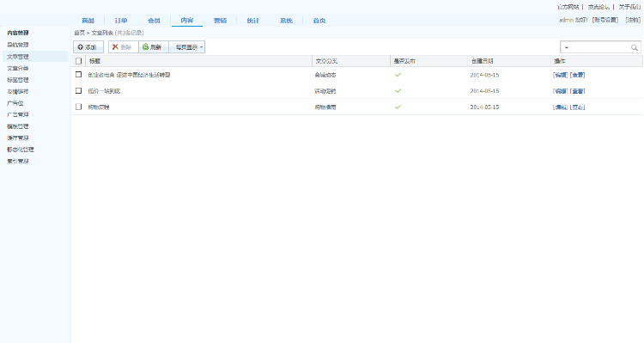Open 模板管理 in the sidebar
This screenshot has width=644, height=343.
[18, 126]
